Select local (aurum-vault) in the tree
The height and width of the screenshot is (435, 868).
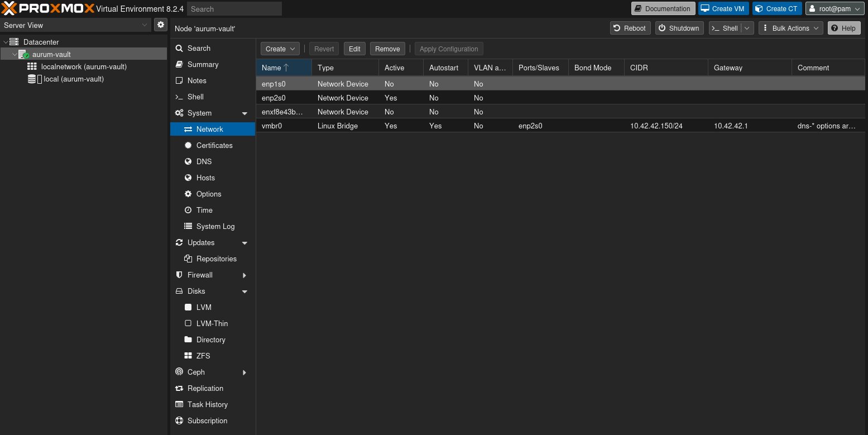[74, 79]
